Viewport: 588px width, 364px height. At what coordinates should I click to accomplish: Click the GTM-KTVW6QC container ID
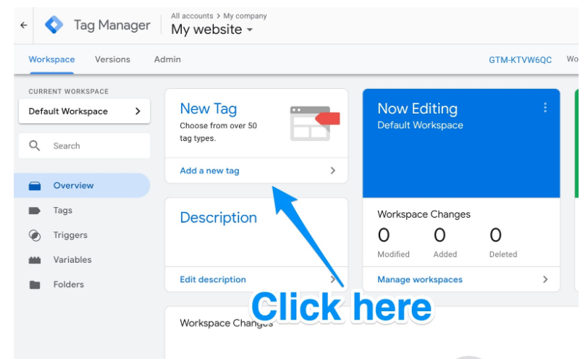pyautogui.click(x=520, y=60)
